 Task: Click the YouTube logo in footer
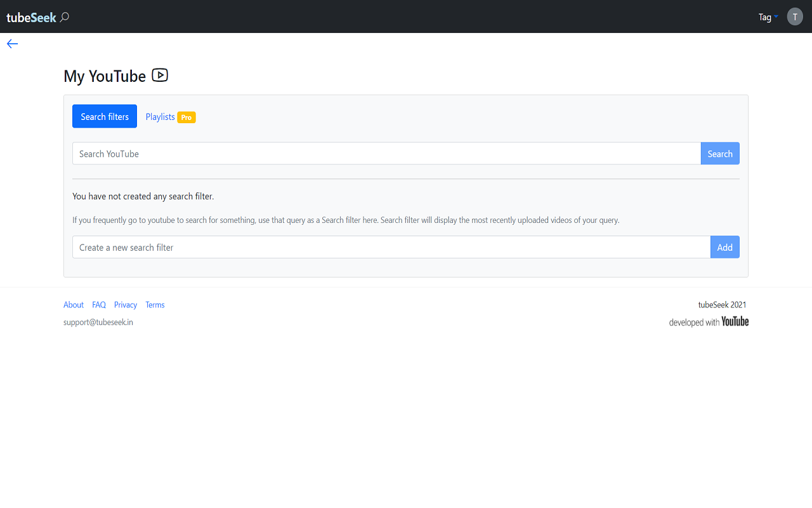click(735, 322)
